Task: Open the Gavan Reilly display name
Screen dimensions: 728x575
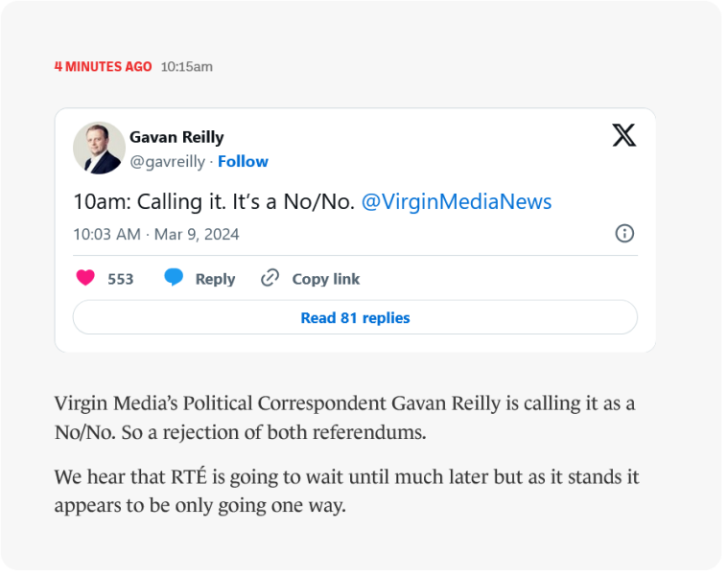Action: tap(176, 137)
